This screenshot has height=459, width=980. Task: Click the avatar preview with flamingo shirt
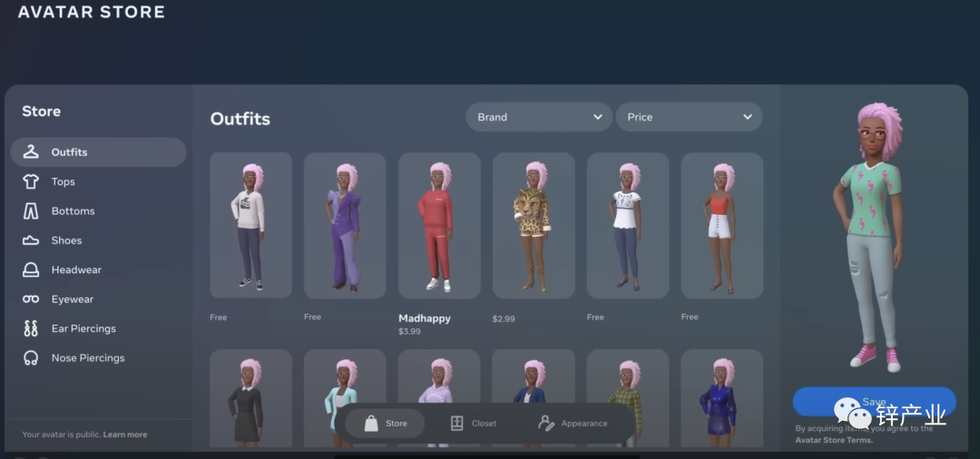pyautogui.click(x=870, y=238)
